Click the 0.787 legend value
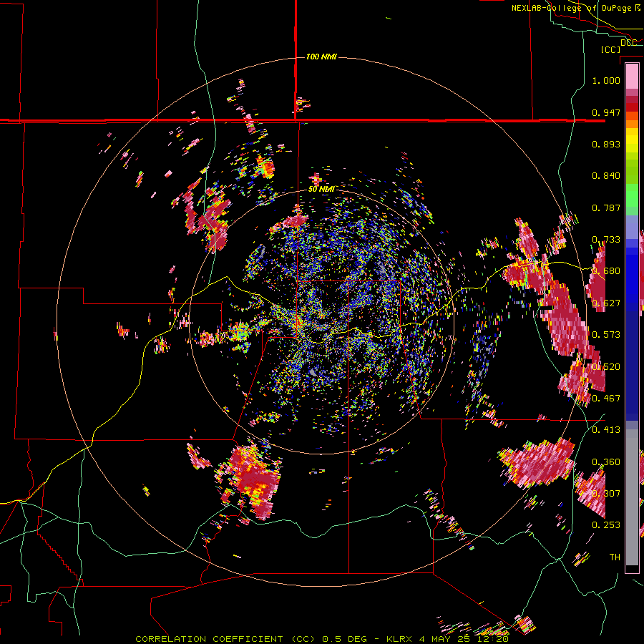The width and height of the screenshot is (644, 644). pyautogui.click(x=606, y=208)
